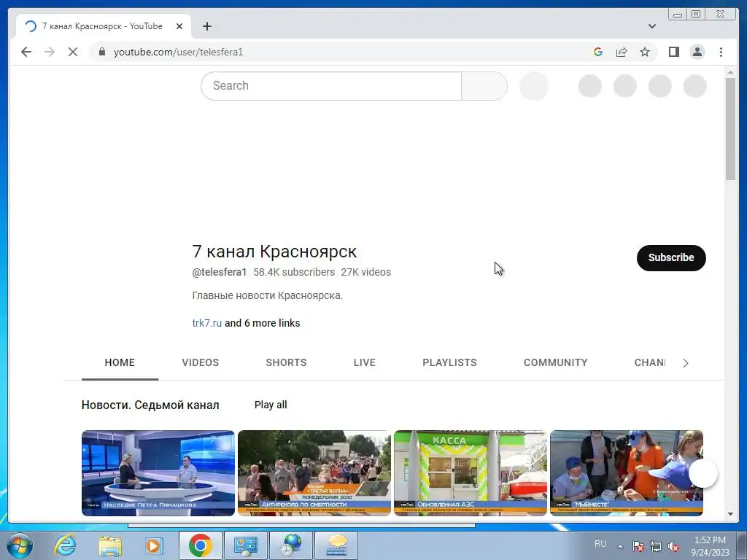The width and height of the screenshot is (747, 560).
Task: Open Windows Media Player from taskbar
Action: pos(153,545)
